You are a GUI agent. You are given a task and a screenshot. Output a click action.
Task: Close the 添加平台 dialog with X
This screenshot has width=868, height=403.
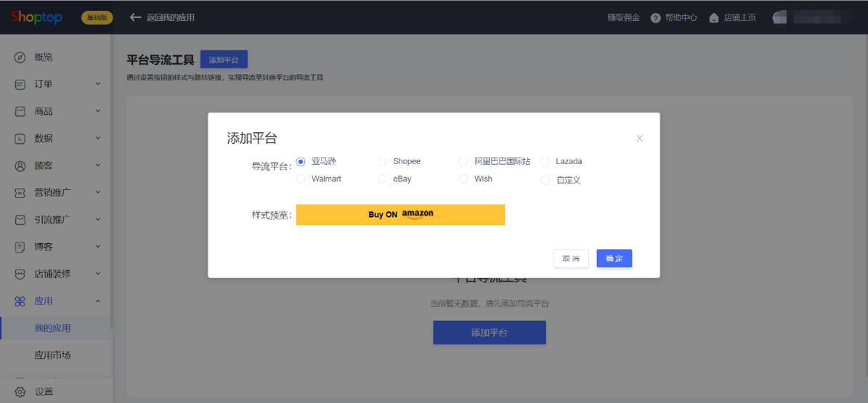[639, 139]
